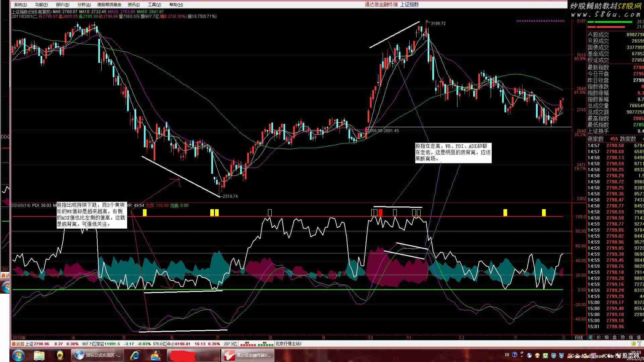The image size is (644, 362).
Task: Open Windows Start menu
Action: [x=18, y=355]
